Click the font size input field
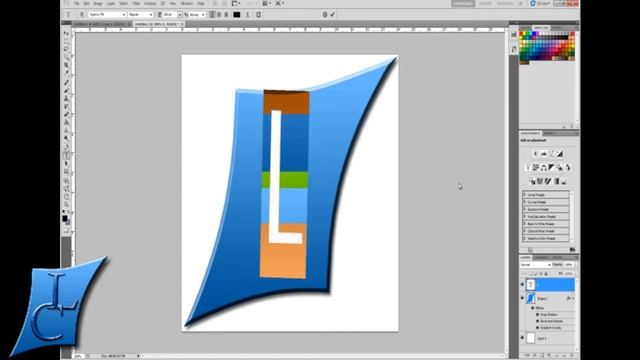This screenshot has height=360, width=640. click(x=170, y=15)
